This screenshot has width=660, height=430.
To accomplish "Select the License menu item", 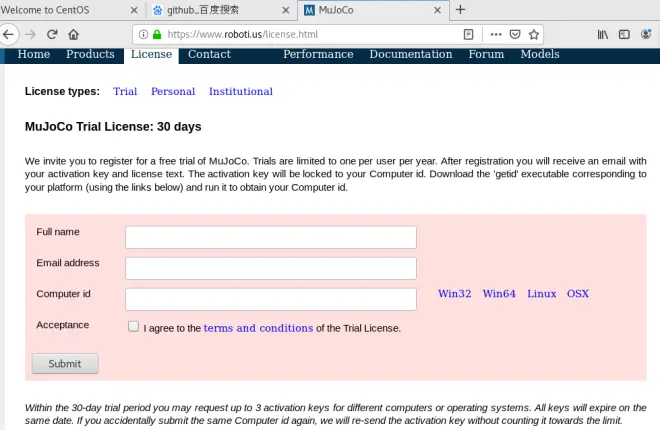I will [151, 55].
